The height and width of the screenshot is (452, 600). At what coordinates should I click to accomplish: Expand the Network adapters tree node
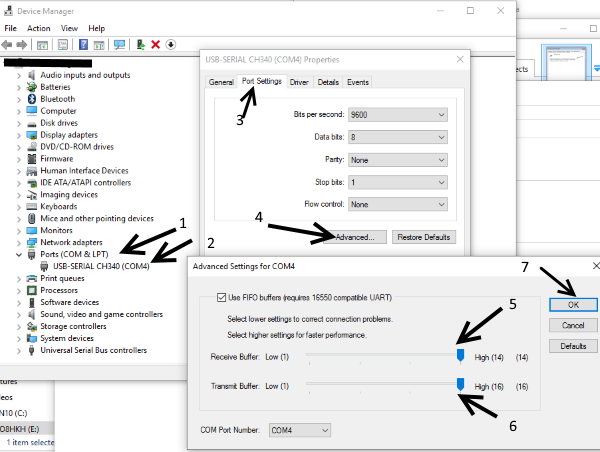tap(19, 242)
